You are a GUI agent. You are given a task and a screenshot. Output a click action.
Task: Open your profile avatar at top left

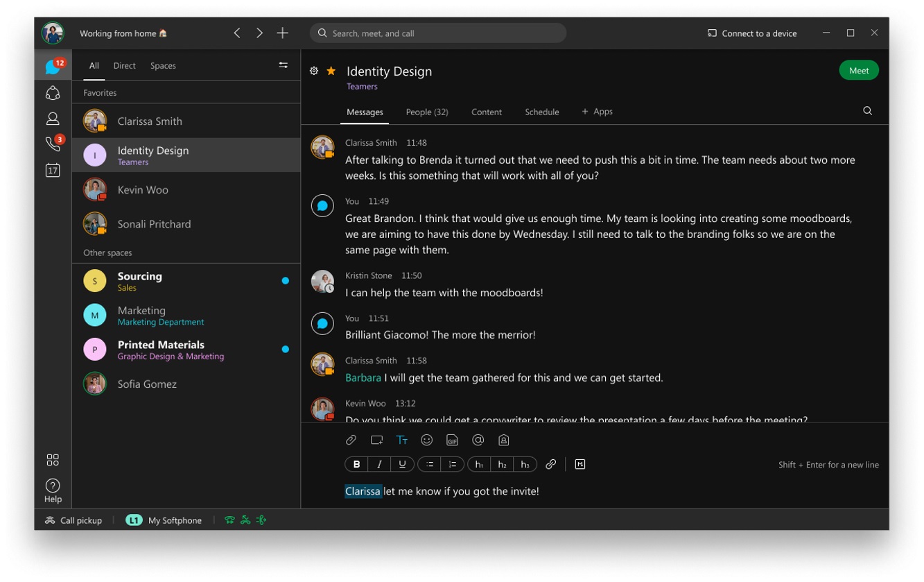(53, 33)
